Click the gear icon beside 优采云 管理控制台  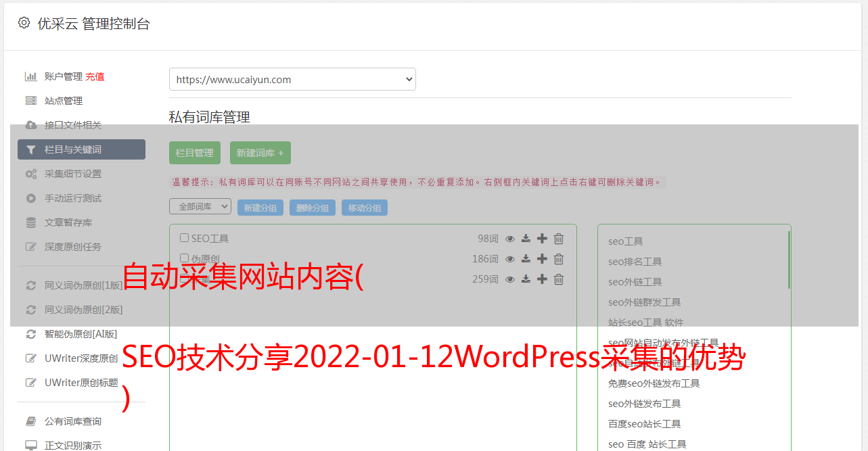pyautogui.click(x=24, y=23)
